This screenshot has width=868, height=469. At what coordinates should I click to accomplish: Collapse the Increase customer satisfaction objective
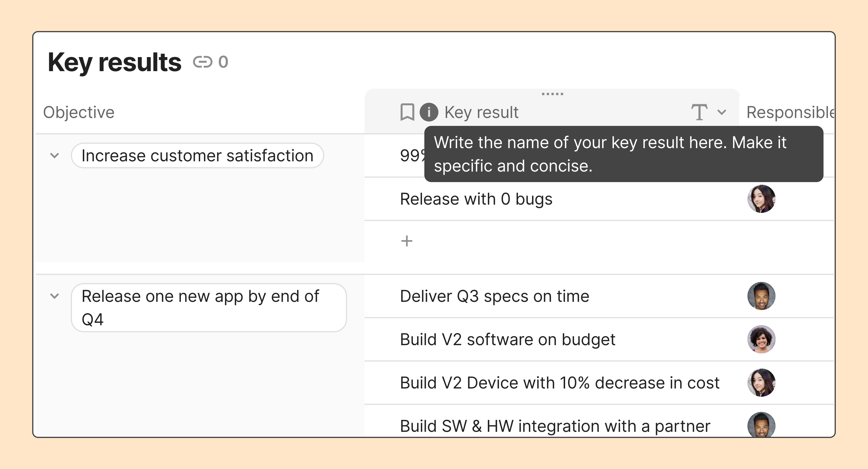[55, 155]
